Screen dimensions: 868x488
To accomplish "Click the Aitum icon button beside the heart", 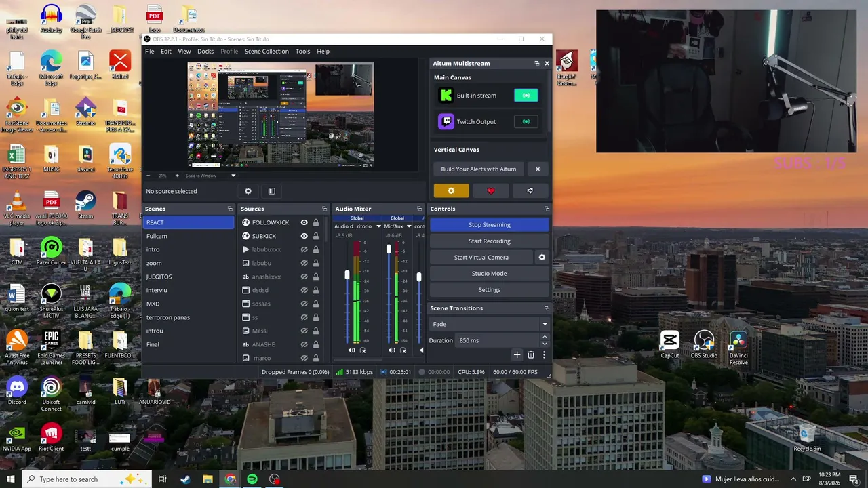I will 530,191.
